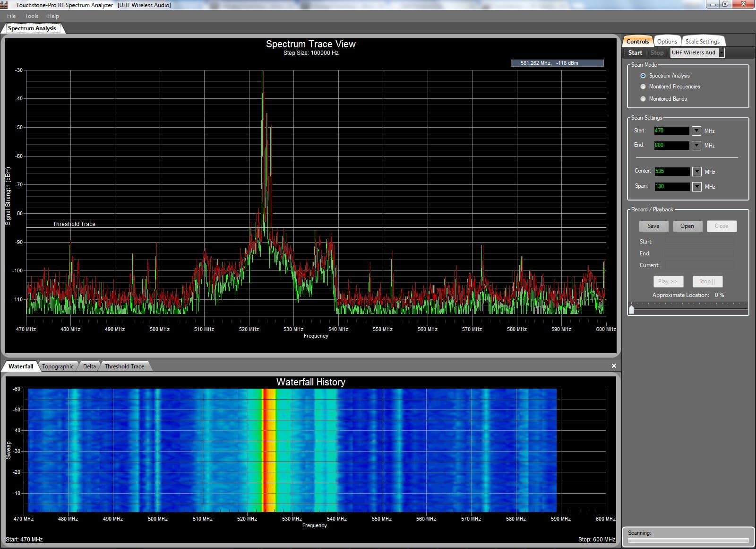Open the Start frequency dropdown

click(696, 131)
